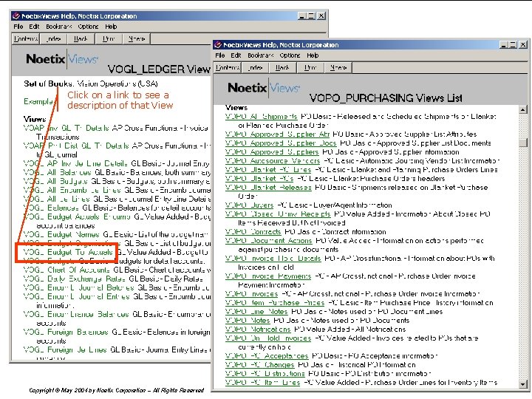The height and width of the screenshot is (399, 532).
Task: Open the VOPO_All_Shipments view link
Action: [x=262, y=117]
